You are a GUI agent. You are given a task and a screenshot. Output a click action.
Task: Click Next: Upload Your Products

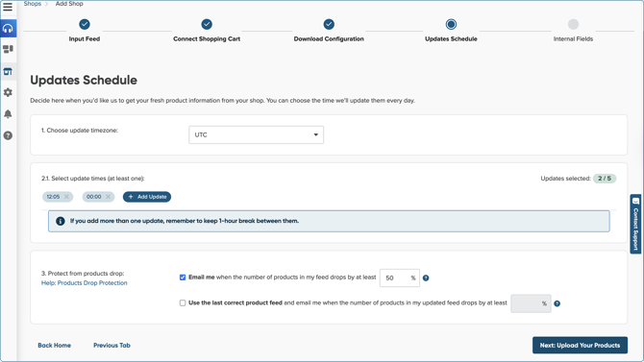click(x=580, y=345)
